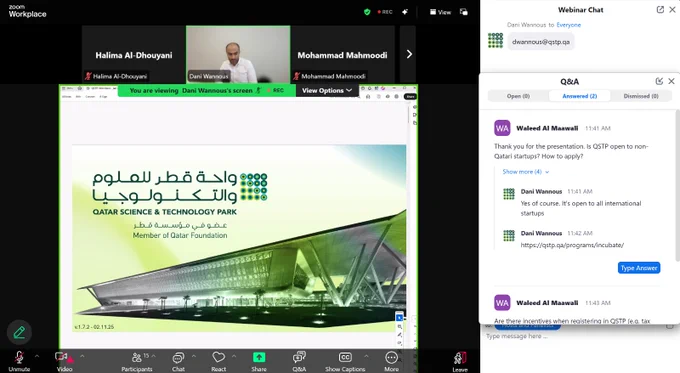This screenshot has width=680, height=373.
Task: Switch to the Open (0) tab
Action: pos(518,96)
